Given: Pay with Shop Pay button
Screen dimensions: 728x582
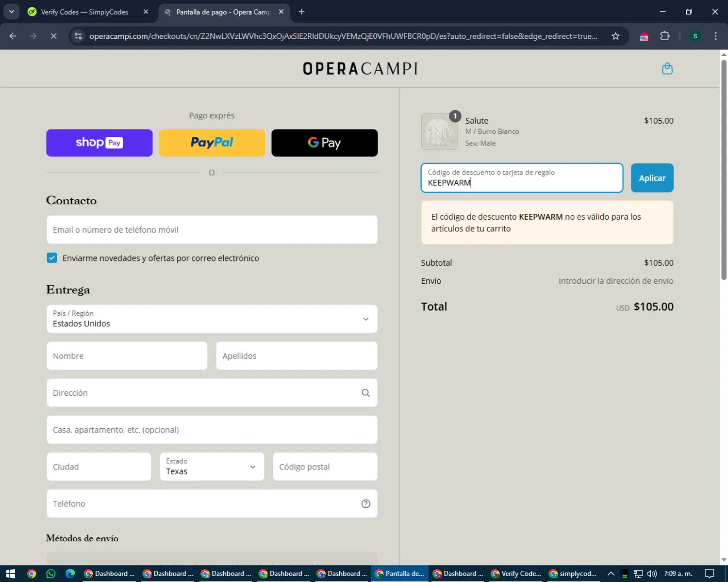Looking at the screenshot, I should tap(99, 143).
